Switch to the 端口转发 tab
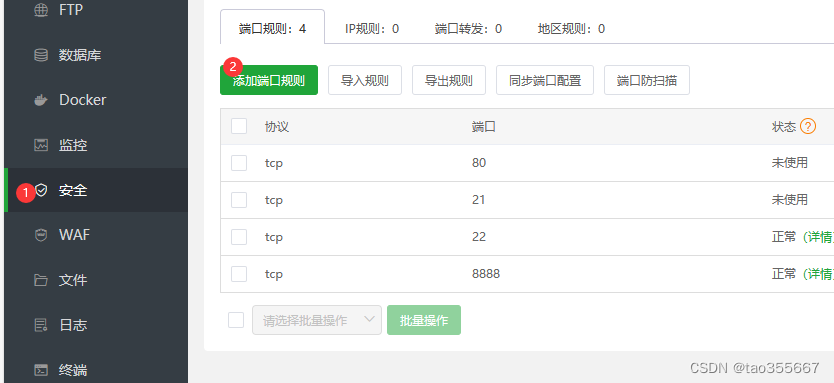Viewport: 834px width, 383px height. [x=468, y=28]
